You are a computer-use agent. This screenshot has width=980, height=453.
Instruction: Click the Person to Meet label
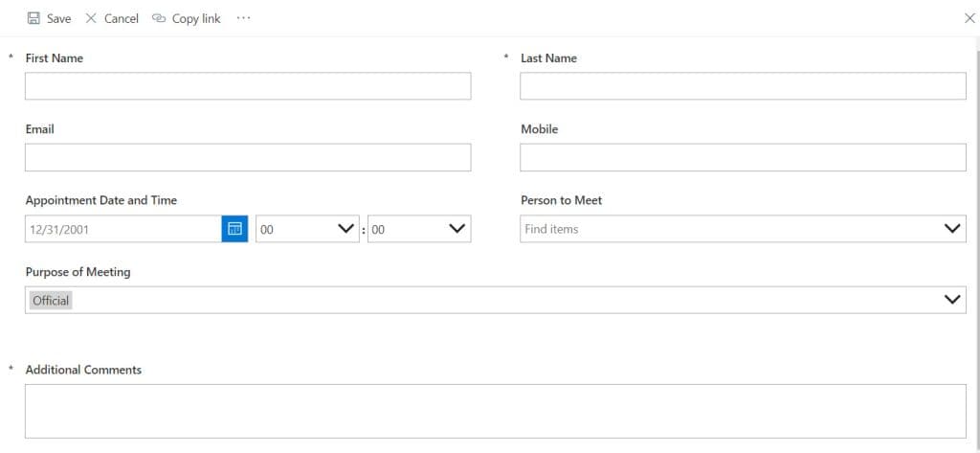[x=561, y=200]
